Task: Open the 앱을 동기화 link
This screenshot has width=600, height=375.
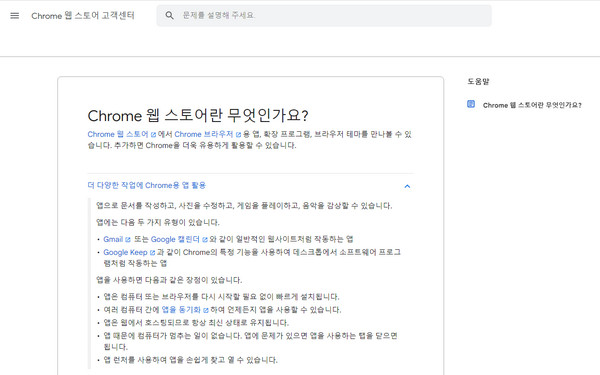Action: click(181, 310)
